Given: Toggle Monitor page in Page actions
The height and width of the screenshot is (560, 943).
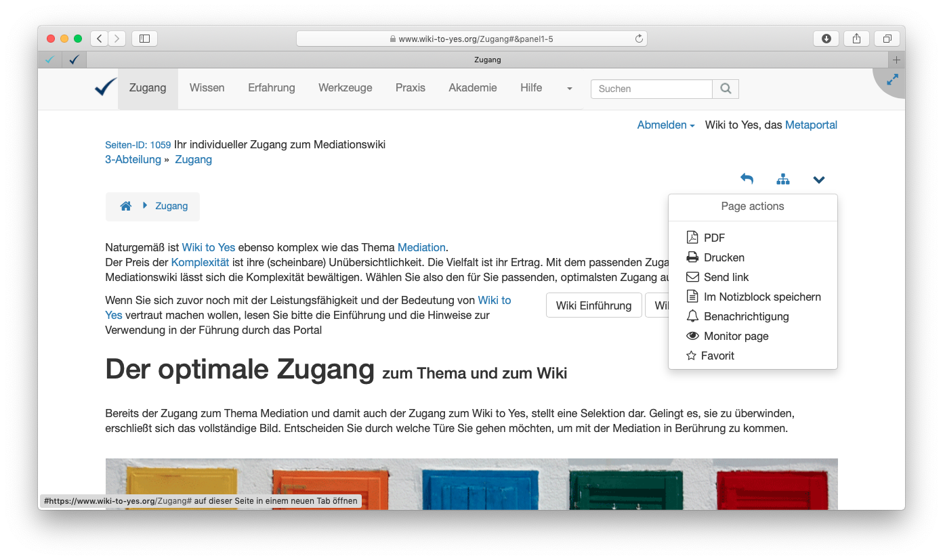Looking at the screenshot, I should [x=736, y=336].
